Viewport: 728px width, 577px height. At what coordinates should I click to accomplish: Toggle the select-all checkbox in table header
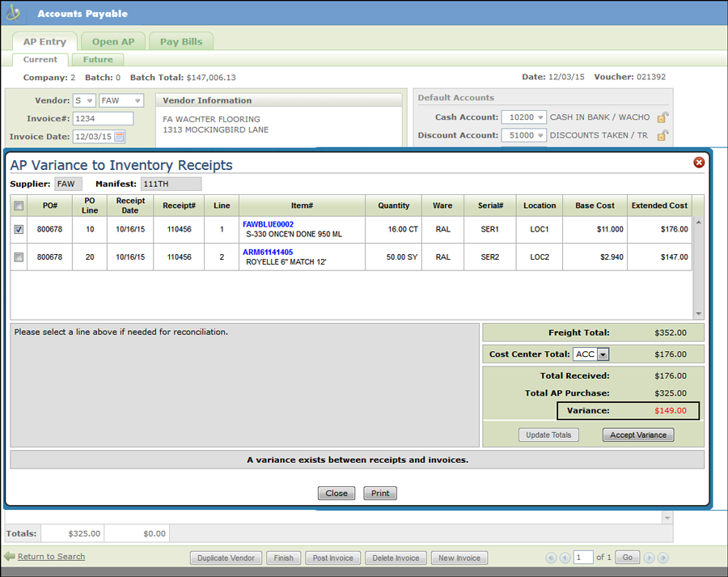point(19,206)
